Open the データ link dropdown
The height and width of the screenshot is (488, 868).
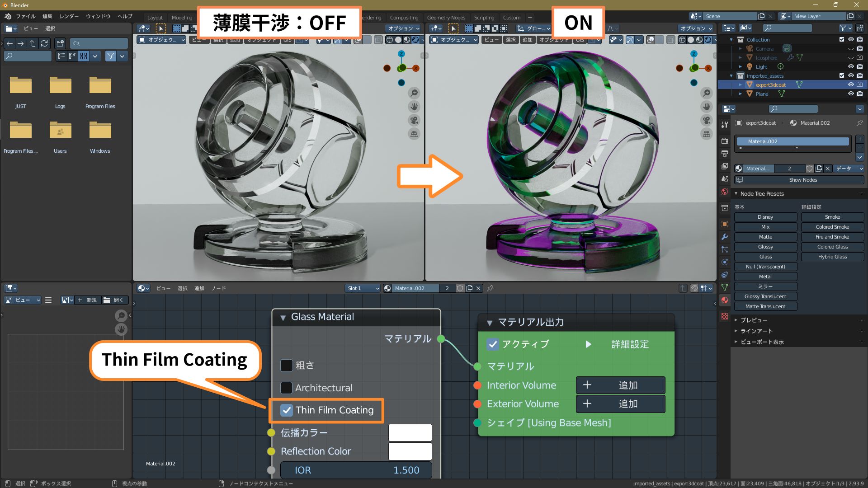(849, 169)
